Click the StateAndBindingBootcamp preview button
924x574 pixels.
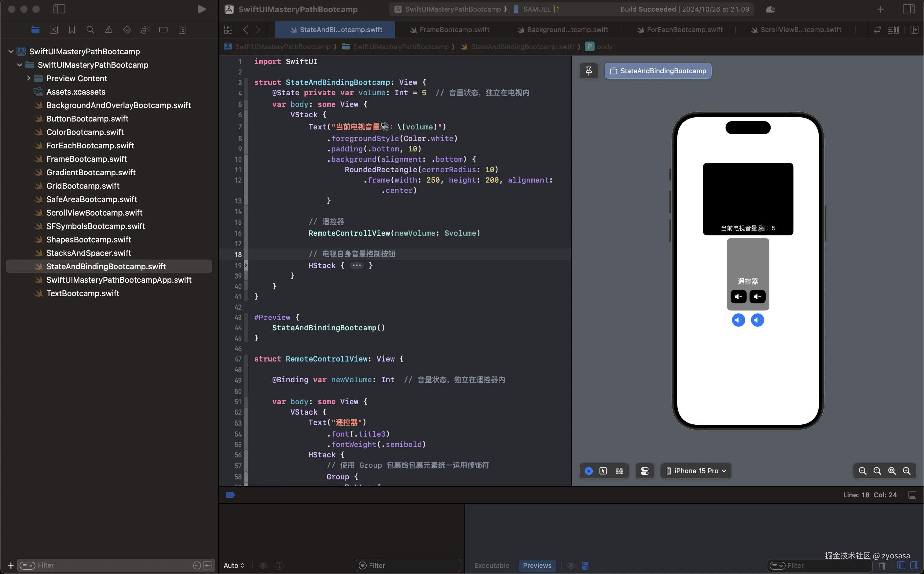pyautogui.click(x=658, y=71)
